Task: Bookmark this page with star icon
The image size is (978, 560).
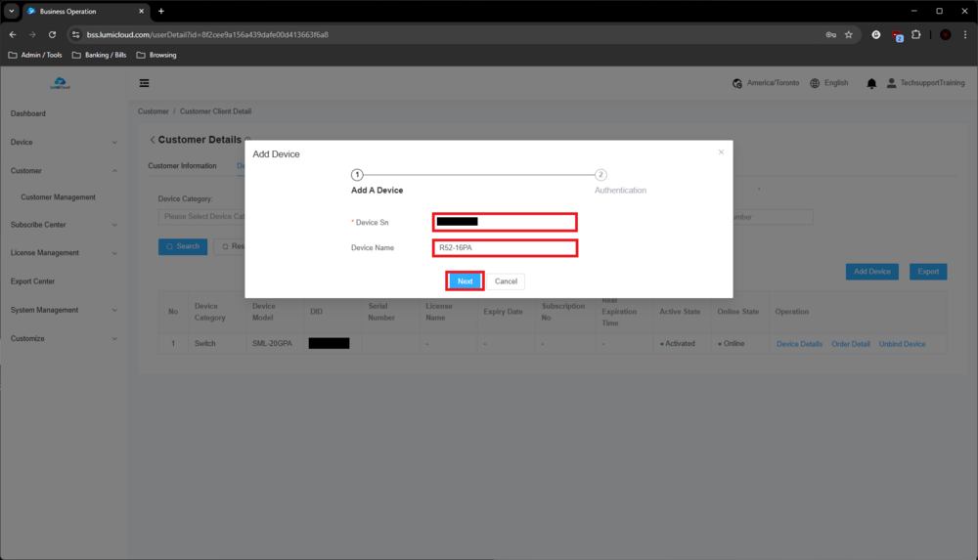Action: click(848, 34)
